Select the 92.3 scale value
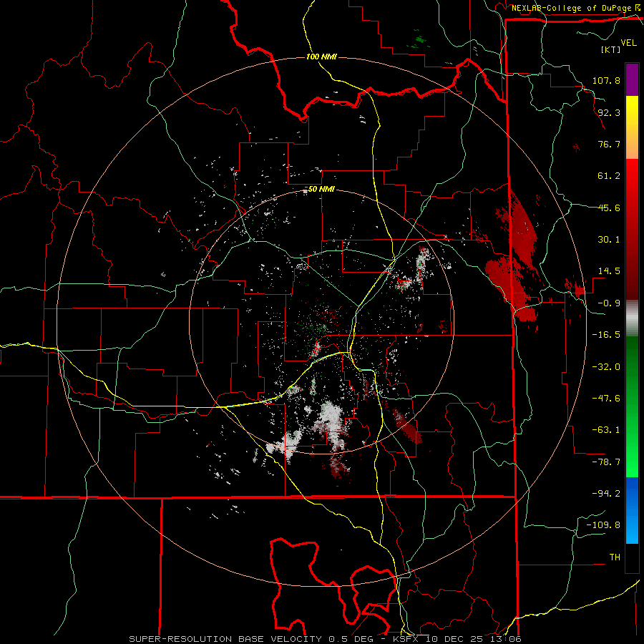This screenshot has width=644, height=644. click(x=609, y=112)
